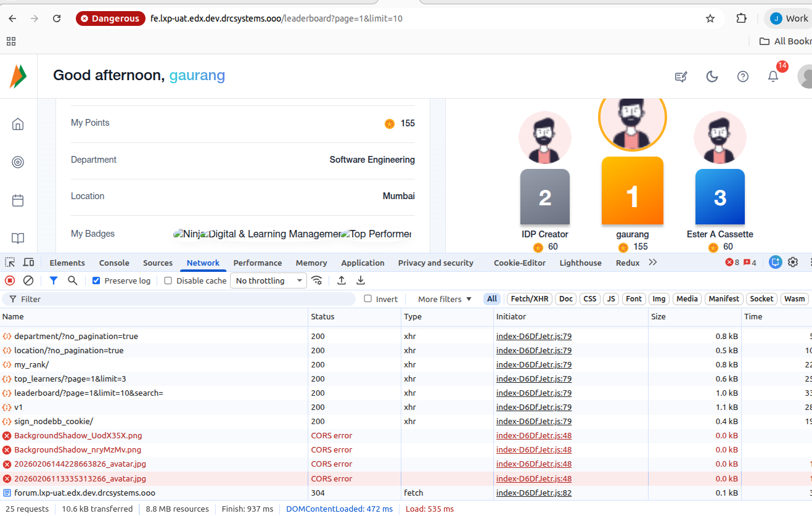Open network search magnifier
The width and height of the screenshot is (812, 516).
(x=73, y=281)
